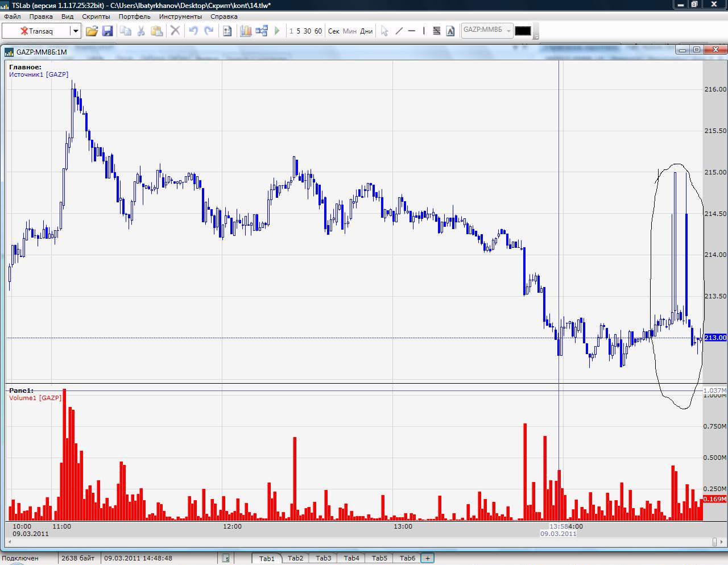Click the chart horizontal scrollbar thumb
728x565 pixels.
click(714, 542)
